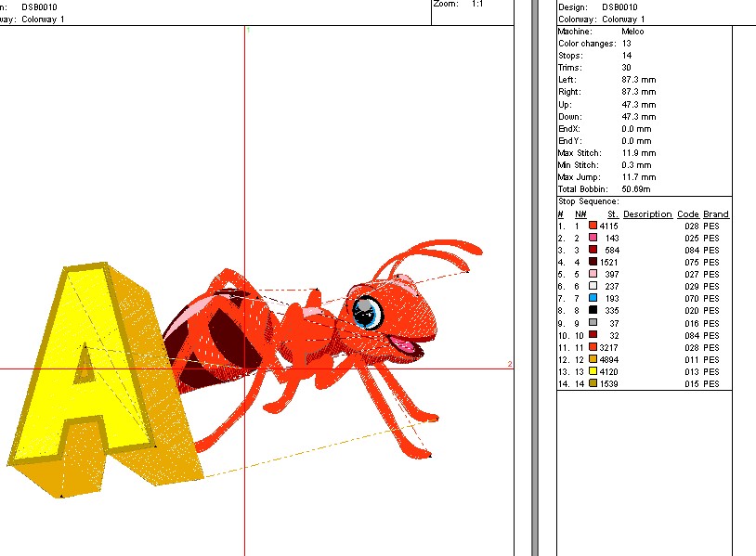Select the orange-red swatch in stop 1
756x556 pixels.
593,226
